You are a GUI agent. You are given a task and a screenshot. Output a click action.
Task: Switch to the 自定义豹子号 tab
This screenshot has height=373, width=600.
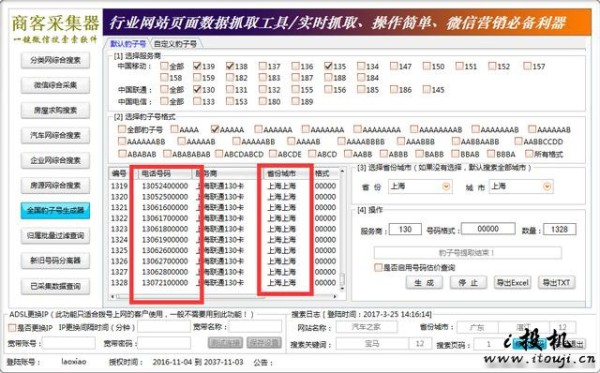[175, 44]
